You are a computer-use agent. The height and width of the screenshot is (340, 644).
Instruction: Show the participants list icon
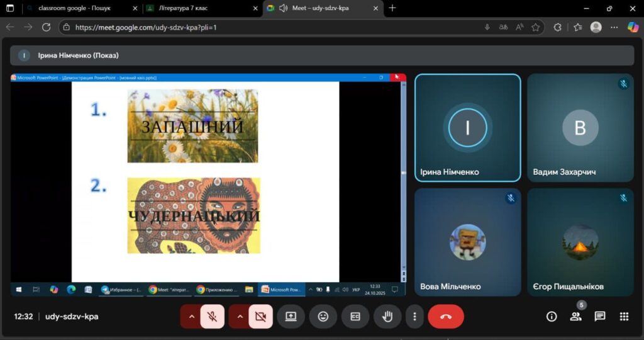tap(575, 317)
